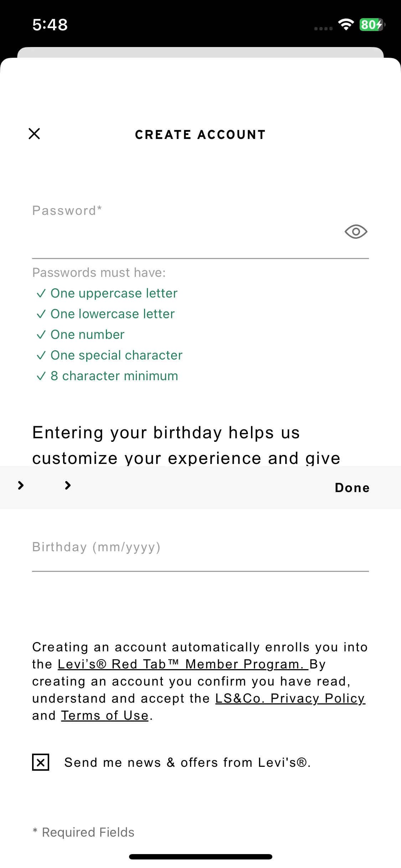This screenshot has height=868, width=401.
Task: Open the LS&Co. Privacy Policy link
Action: [x=290, y=698]
